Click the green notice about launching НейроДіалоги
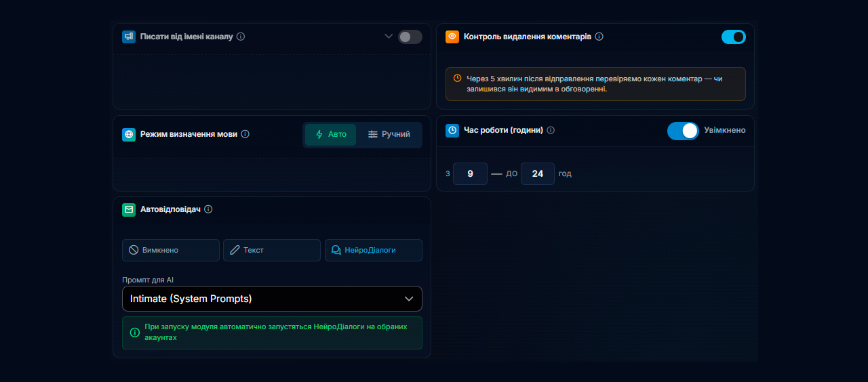The height and width of the screenshot is (382, 868). click(x=272, y=333)
